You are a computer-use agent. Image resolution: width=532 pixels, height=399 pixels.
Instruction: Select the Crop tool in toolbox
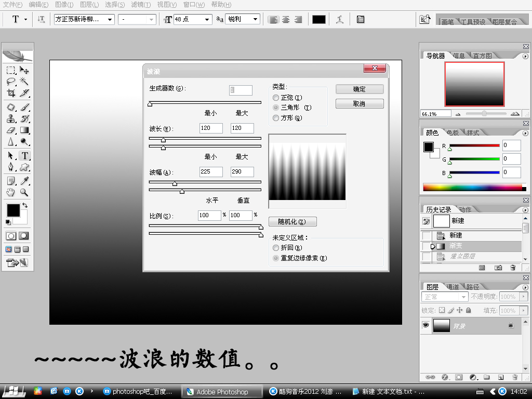point(11,94)
